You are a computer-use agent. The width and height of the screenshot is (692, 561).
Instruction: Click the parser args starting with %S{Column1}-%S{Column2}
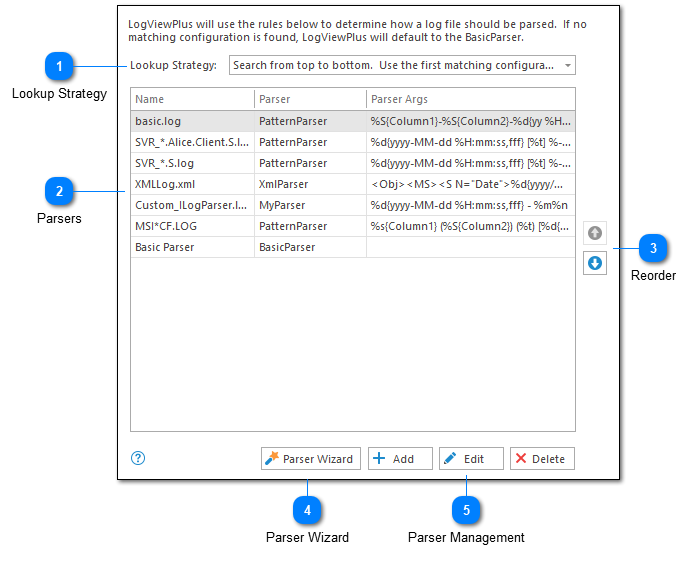pos(471,121)
